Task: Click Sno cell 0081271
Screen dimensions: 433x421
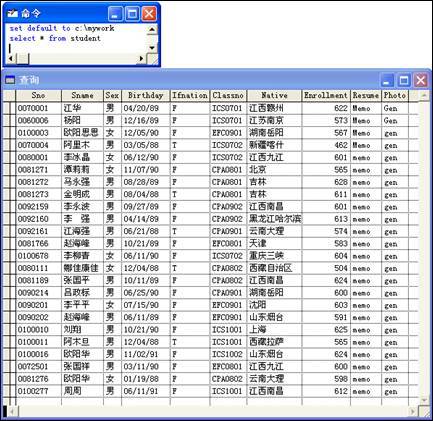Action: point(38,170)
